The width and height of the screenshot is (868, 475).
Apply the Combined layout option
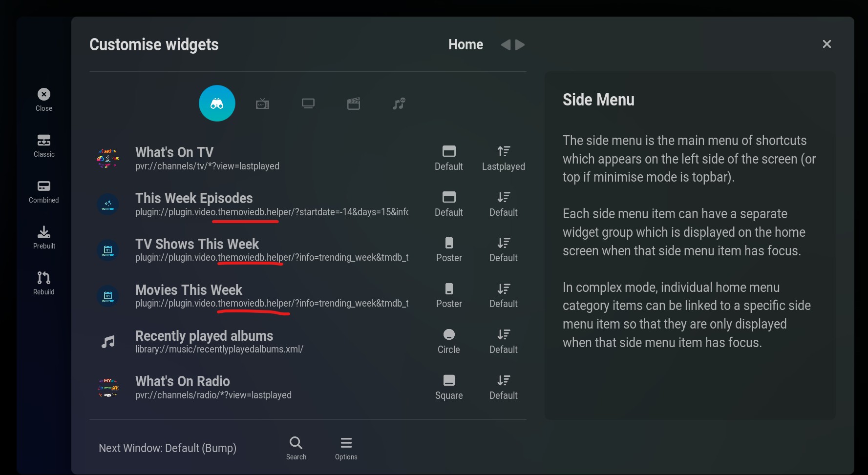pos(44,191)
